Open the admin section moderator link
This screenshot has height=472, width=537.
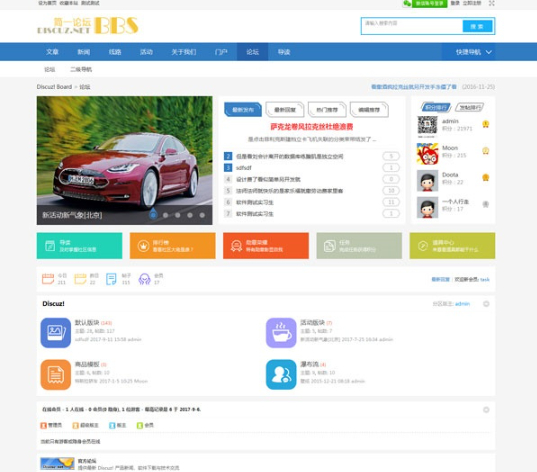tap(462, 304)
